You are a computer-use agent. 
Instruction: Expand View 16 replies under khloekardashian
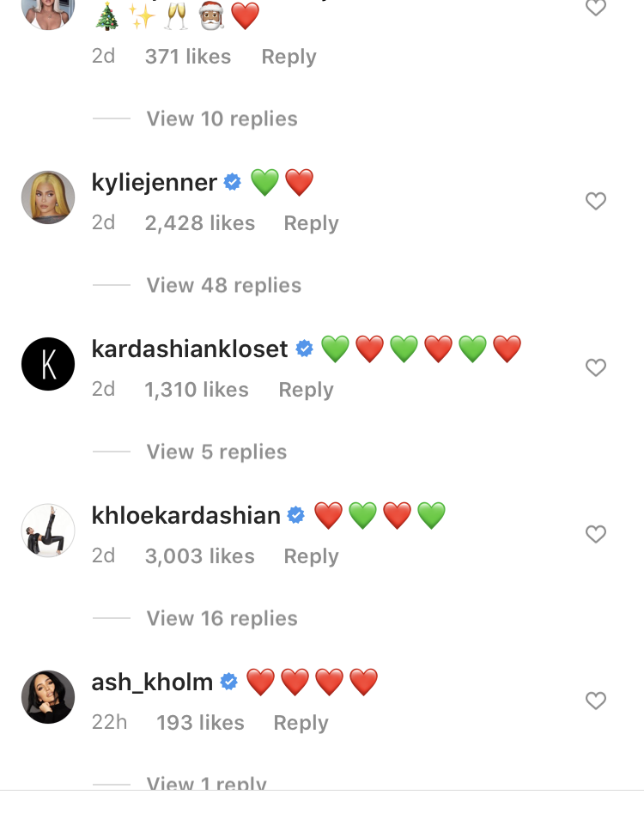point(222,618)
